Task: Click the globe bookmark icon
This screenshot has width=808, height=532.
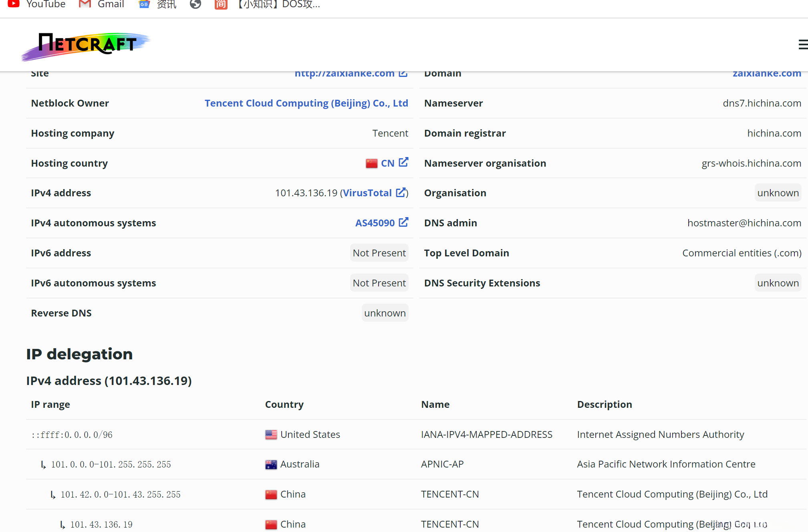Action: (195, 4)
